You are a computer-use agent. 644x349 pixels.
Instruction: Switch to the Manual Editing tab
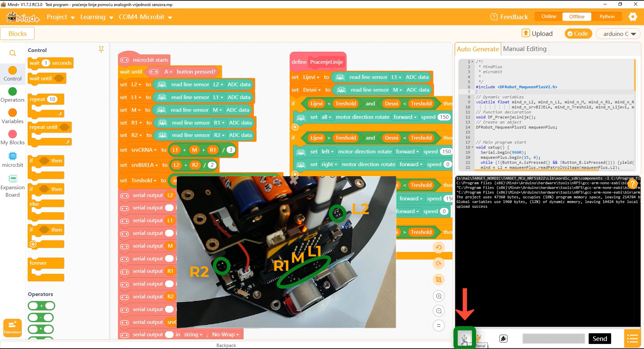tap(525, 49)
